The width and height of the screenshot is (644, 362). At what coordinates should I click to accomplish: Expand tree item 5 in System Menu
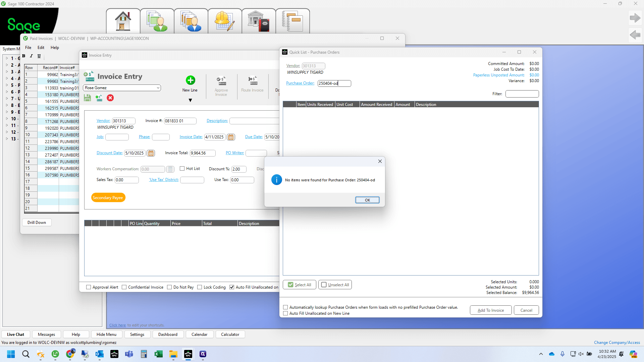tap(7, 85)
